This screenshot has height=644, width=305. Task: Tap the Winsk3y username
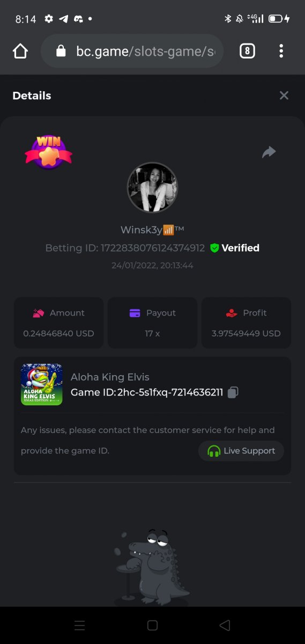point(152,230)
